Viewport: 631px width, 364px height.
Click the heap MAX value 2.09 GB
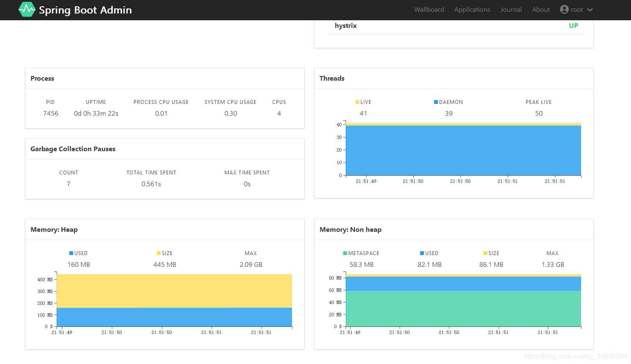point(251,265)
